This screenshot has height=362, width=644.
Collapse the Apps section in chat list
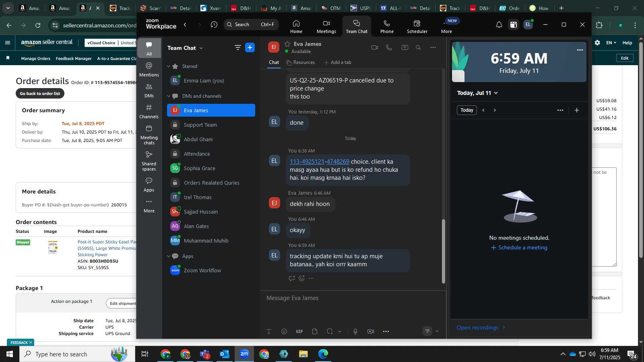(x=169, y=256)
